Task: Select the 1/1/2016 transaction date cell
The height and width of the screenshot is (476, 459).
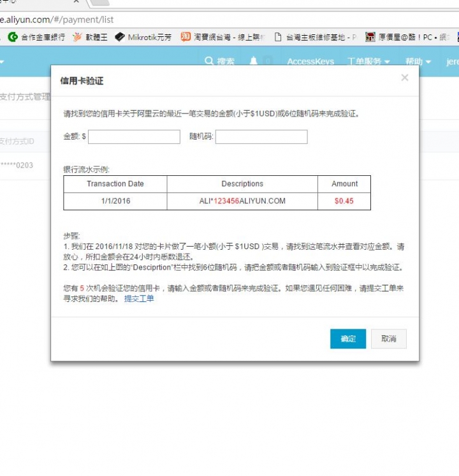Action: coord(115,201)
